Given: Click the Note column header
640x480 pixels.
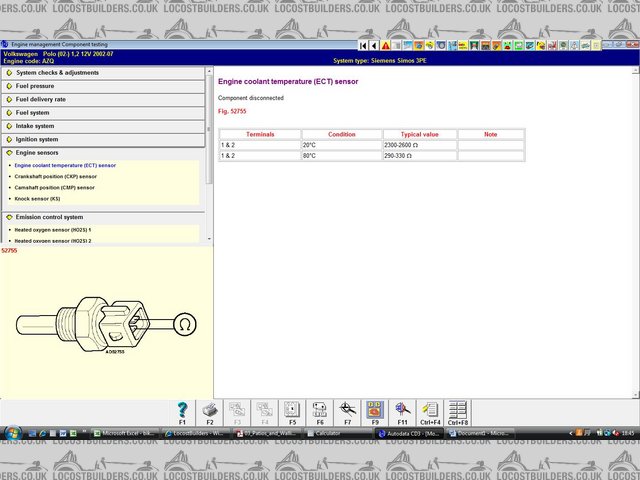Looking at the screenshot, I should click(x=491, y=134).
